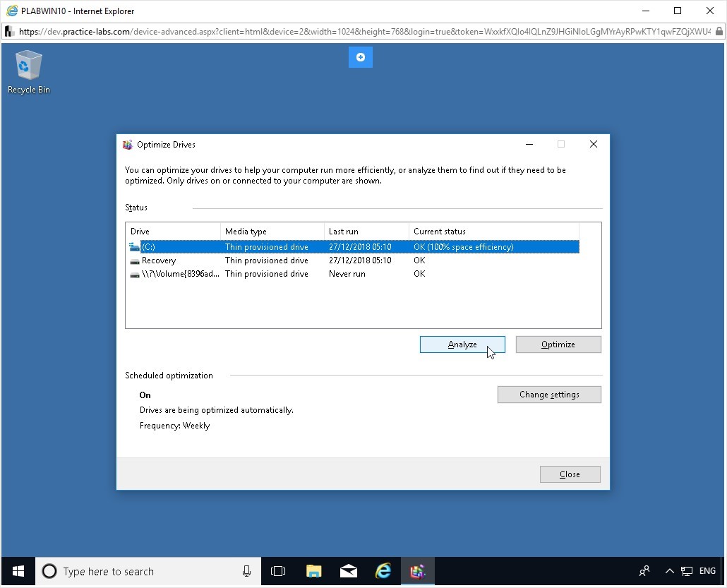Open the Recycle Bin desktop icon
The width and height of the screenshot is (727, 588).
(28, 72)
